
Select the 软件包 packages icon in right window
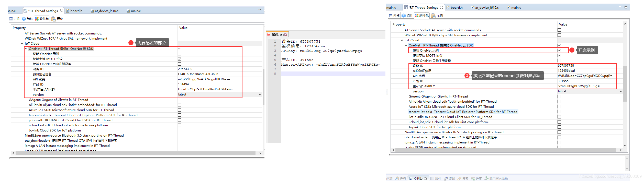pos(417,16)
